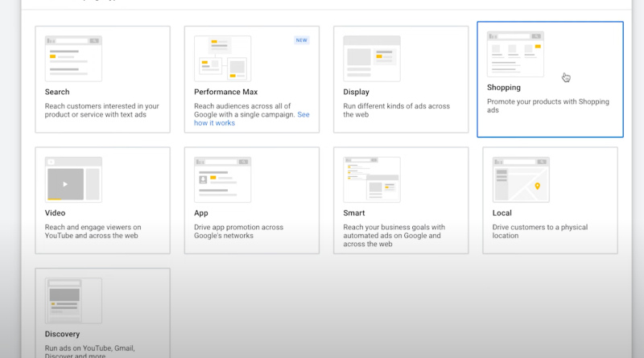Viewport: 644px width, 358px height.
Task: Click the Display campaign illustration icon
Action: tap(371, 58)
